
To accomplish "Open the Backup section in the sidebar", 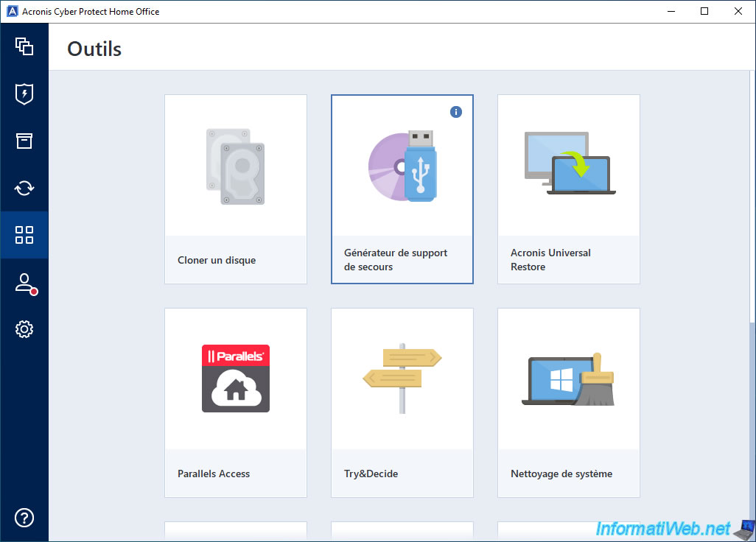I will (x=25, y=46).
